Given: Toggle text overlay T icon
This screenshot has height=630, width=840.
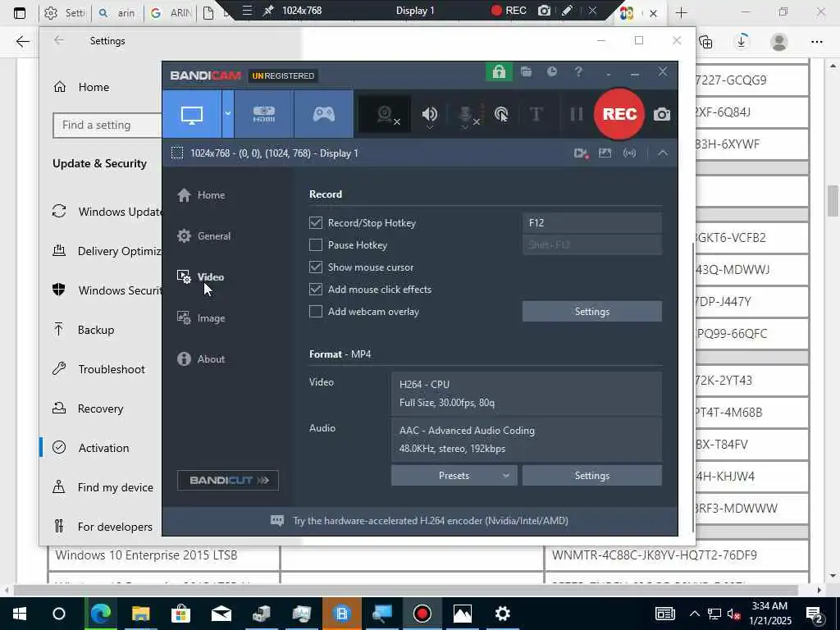Looking at the screenshot, I should (x=536, y=114).
